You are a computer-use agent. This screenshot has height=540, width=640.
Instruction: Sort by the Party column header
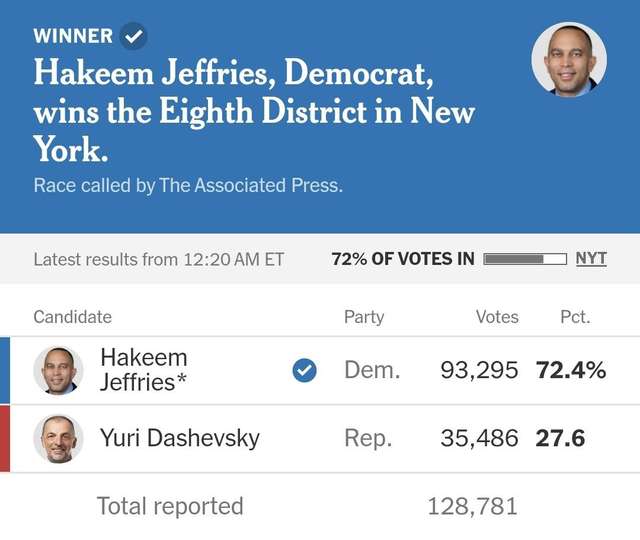tap(364, 317)
